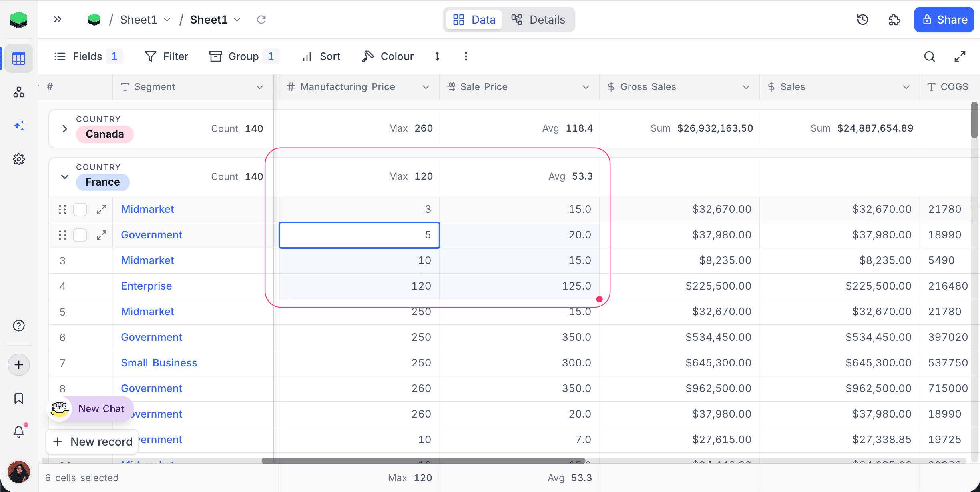Open the Filter menu

point(166,56)
